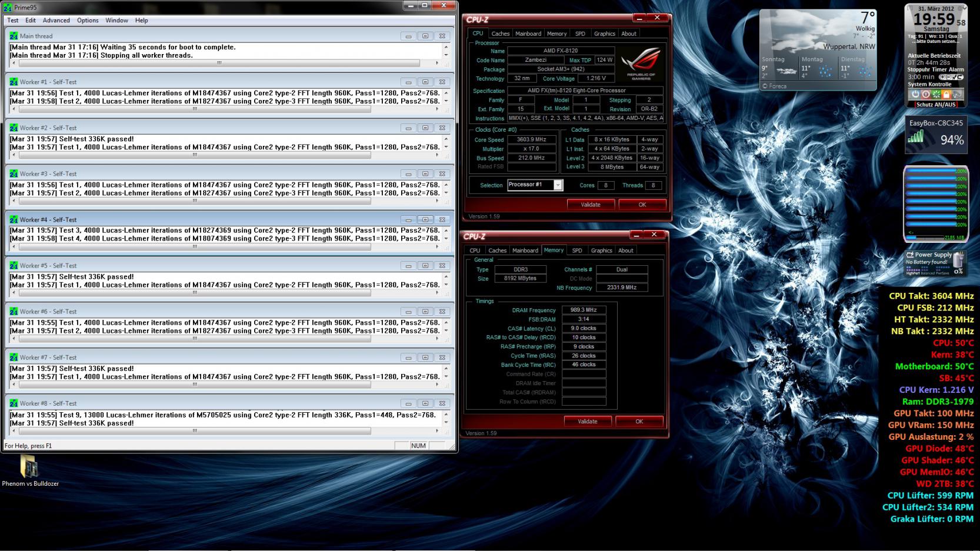
Task: Close the Worker #8 child window
Action: tap(442, 403)
